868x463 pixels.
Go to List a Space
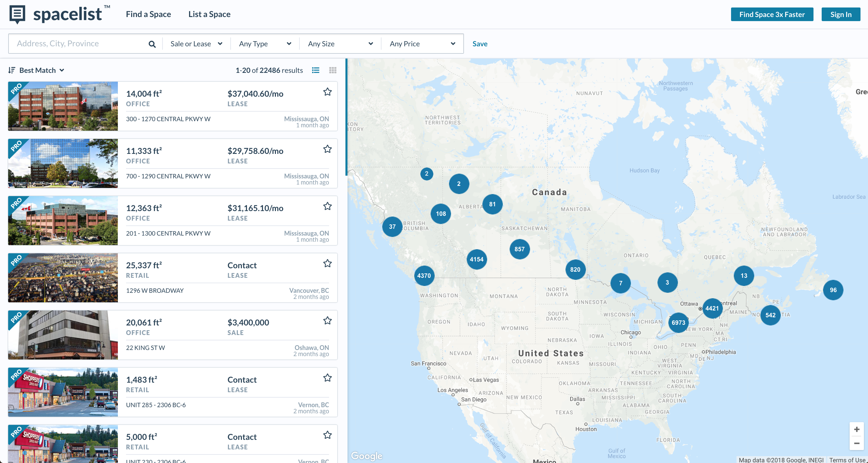click(209, 14)
